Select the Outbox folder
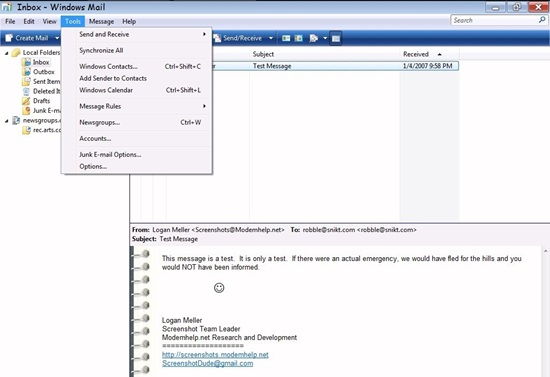 point(43,72)
